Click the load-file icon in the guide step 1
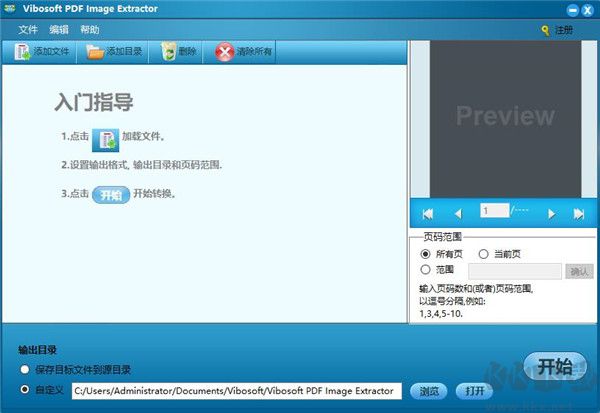 tap(106, 140)
